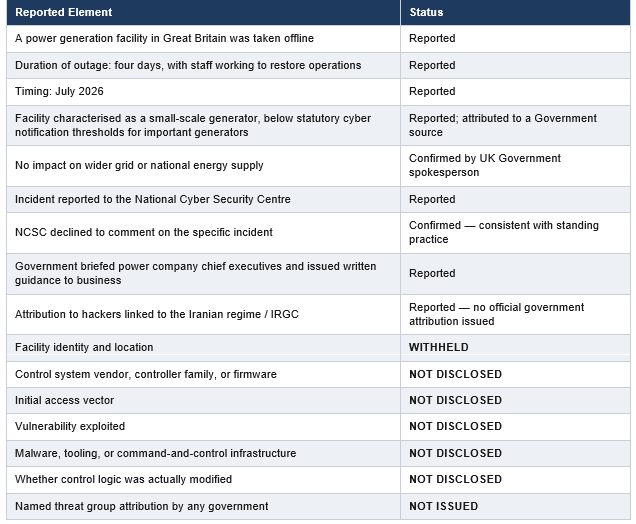Click the small-scale generator characterisation cell
The image size is (636, 524).
click(203, 125)
